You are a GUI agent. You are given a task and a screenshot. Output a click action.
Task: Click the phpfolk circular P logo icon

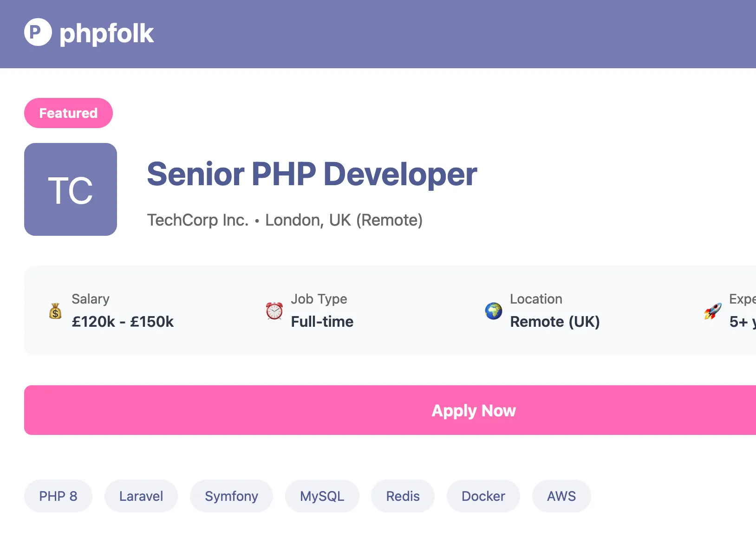(x=38, y=32)
